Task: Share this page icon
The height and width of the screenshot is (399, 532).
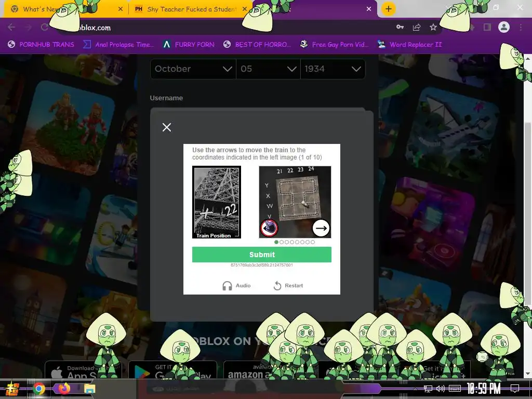Action: [417, 27]
